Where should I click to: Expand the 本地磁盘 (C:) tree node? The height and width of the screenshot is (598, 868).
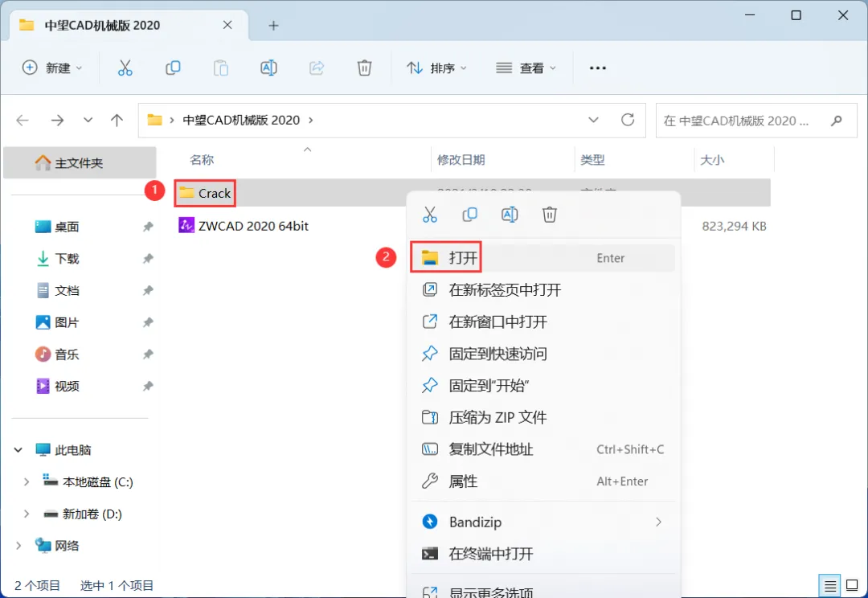point(26,481)
